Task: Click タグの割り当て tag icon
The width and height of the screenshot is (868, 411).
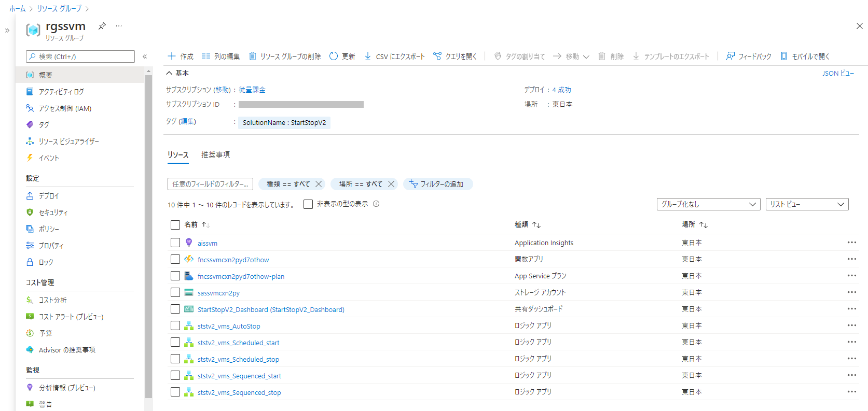Action: (498, 56)
